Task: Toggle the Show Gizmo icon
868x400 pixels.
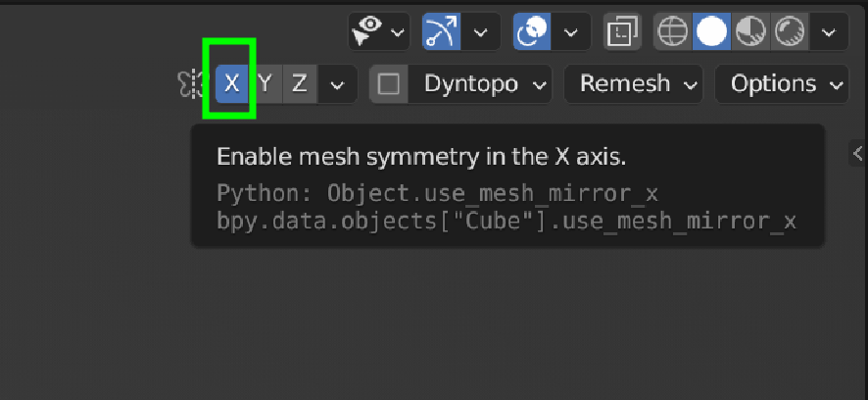Action: [441, 32]
